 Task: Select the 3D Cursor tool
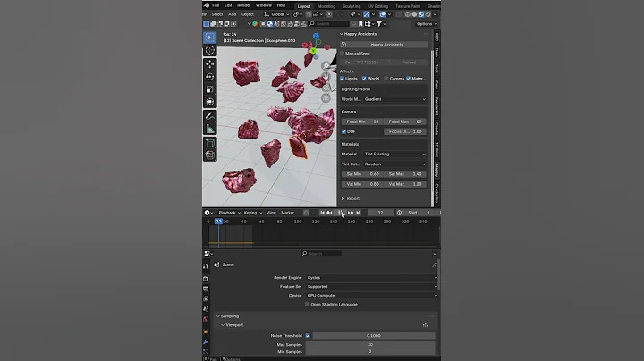(210, 50)
